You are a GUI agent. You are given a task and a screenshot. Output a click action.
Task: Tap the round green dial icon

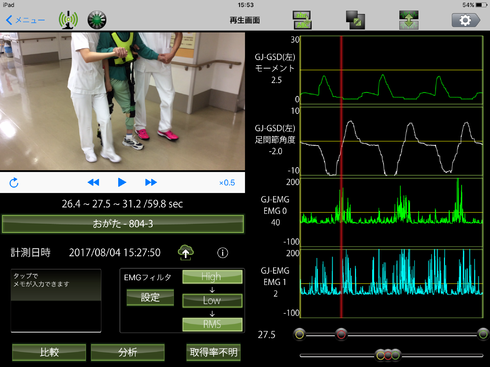pyautogui.click(x=97, y=20)
